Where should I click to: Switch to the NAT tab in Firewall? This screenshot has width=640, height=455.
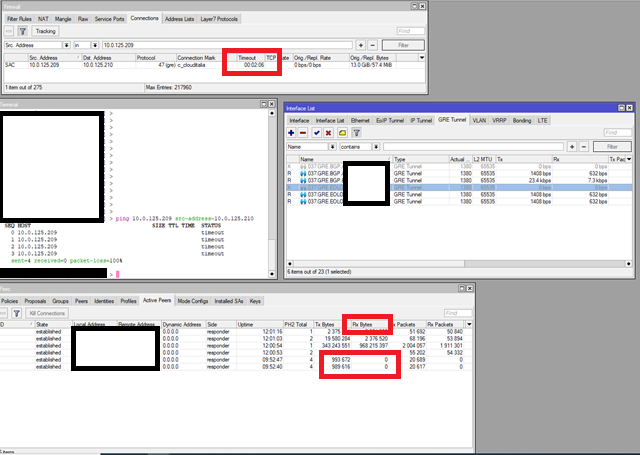click(x=43, y=19)
